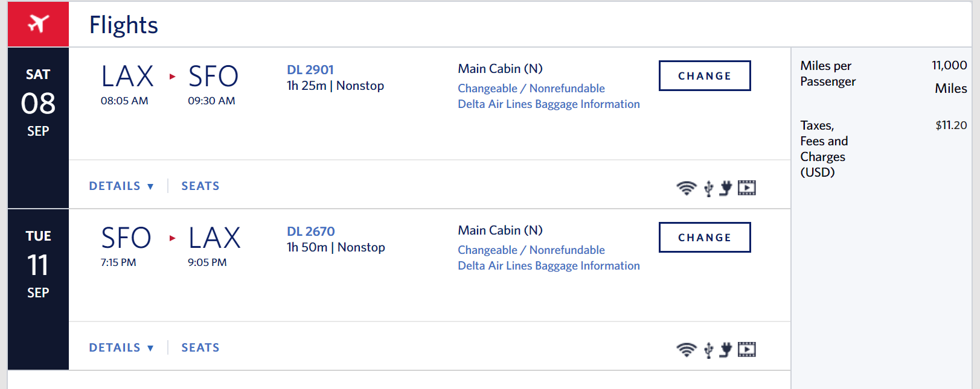Click USB port icon for flight DL 2901

tap(709, 188)
